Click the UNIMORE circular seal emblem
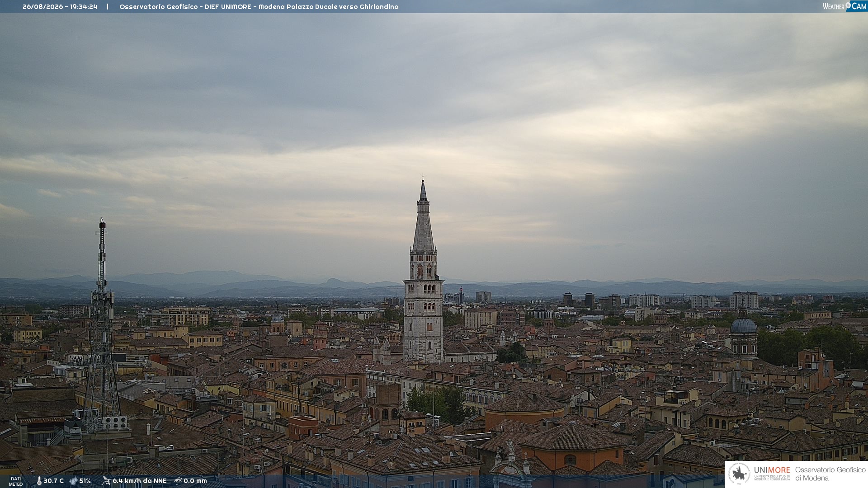The width and height of the screenshot is (868, 488). tap(739, 474)
